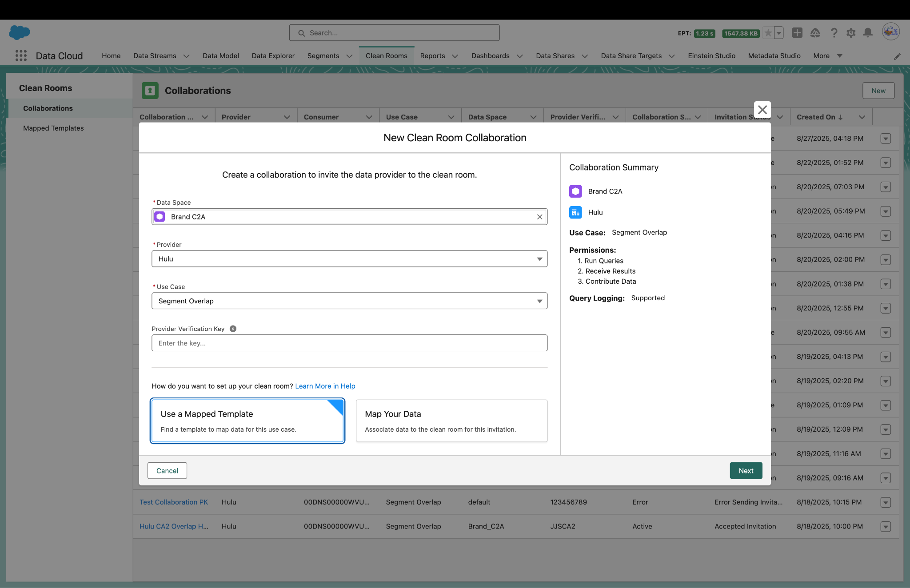Screen dimensions: 910x588
Task: Open the App Launcher grid icon
Action: pos(21,56)
